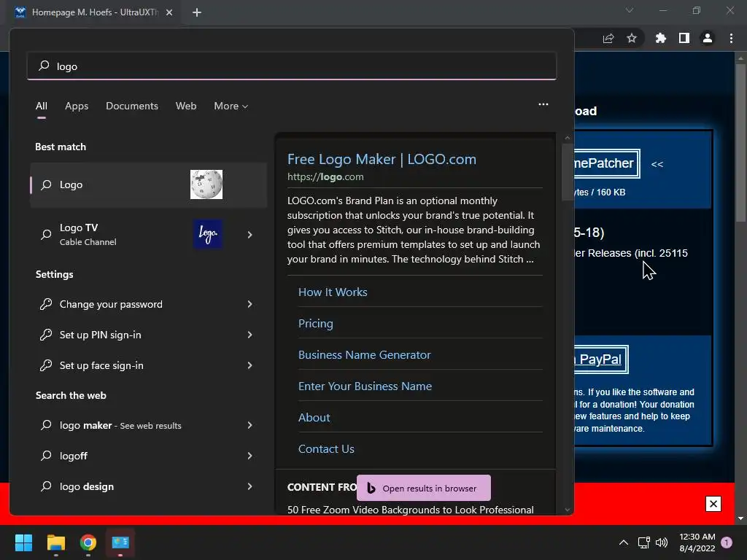Click the search box containing 'logo'
The height and width of the screenshot is (560, 747).
[292, 66]
